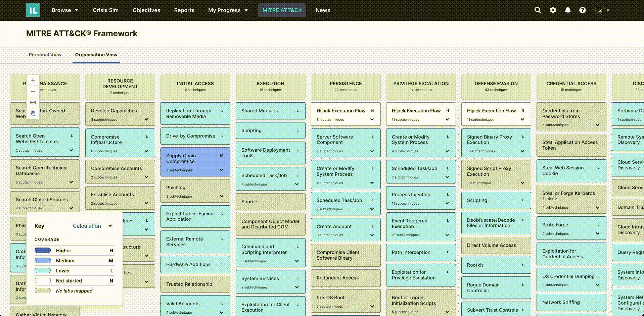Screen dimensions: 644x316
Task: Select the pan hand tool icon
Action: coord(33,113)
